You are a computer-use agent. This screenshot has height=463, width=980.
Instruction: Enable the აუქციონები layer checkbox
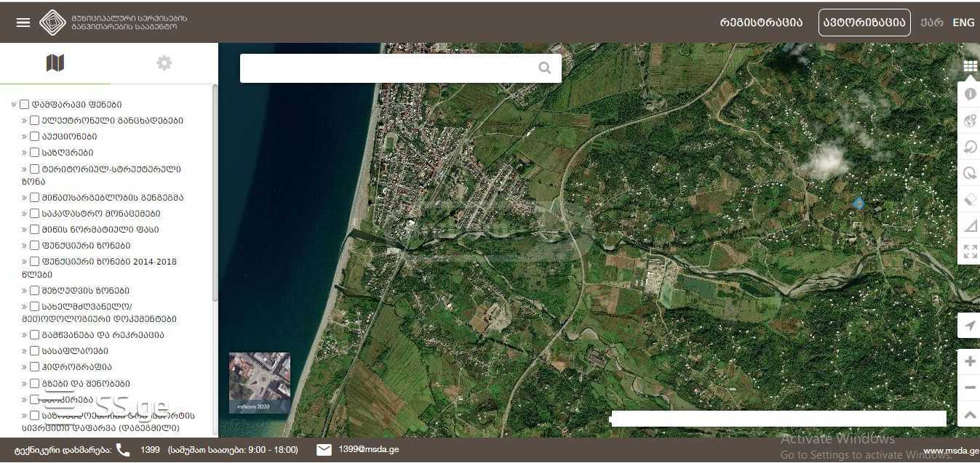[x=34, y=137]
